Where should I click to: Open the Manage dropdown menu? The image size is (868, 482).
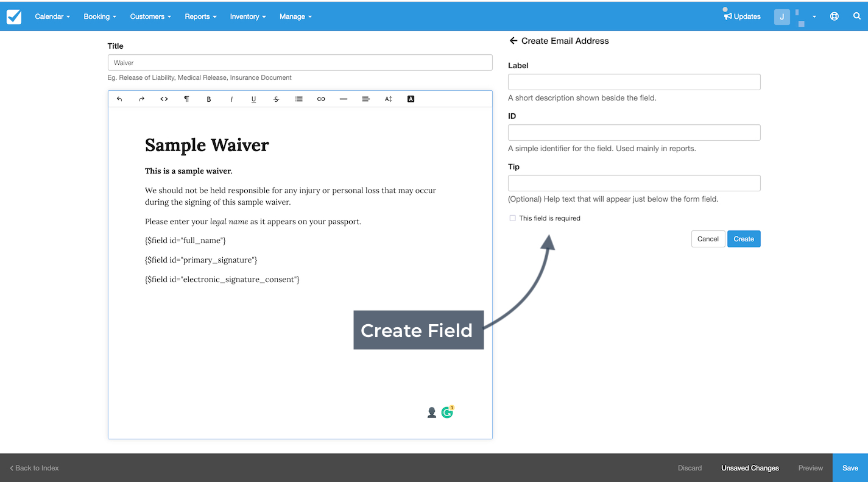(x=295, y=16)
